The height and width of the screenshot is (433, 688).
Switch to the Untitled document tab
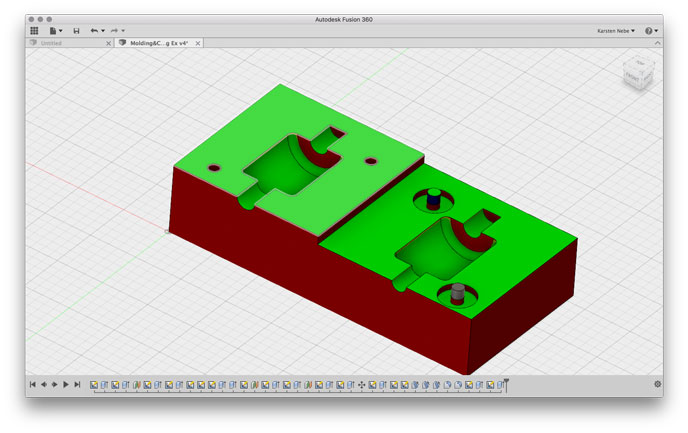[x=69, y=43]
